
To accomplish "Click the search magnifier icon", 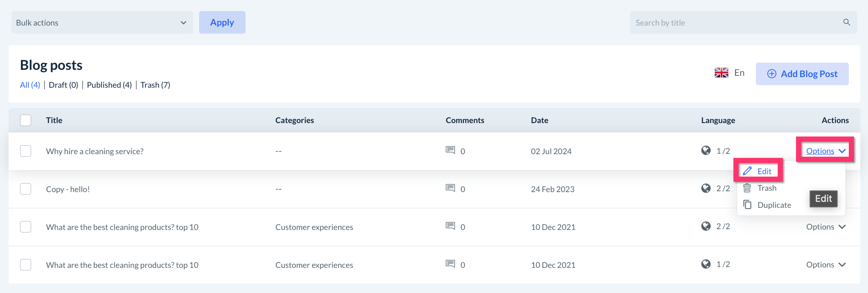I will coord(847,22).
